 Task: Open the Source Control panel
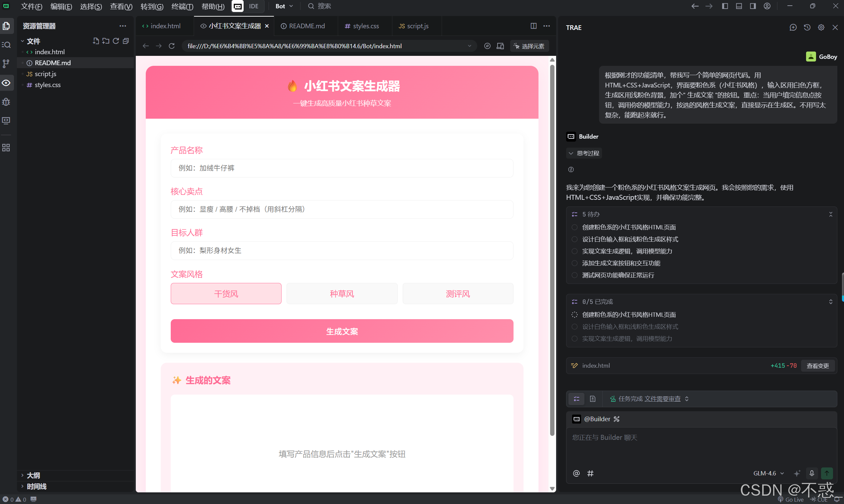point(6,63)
